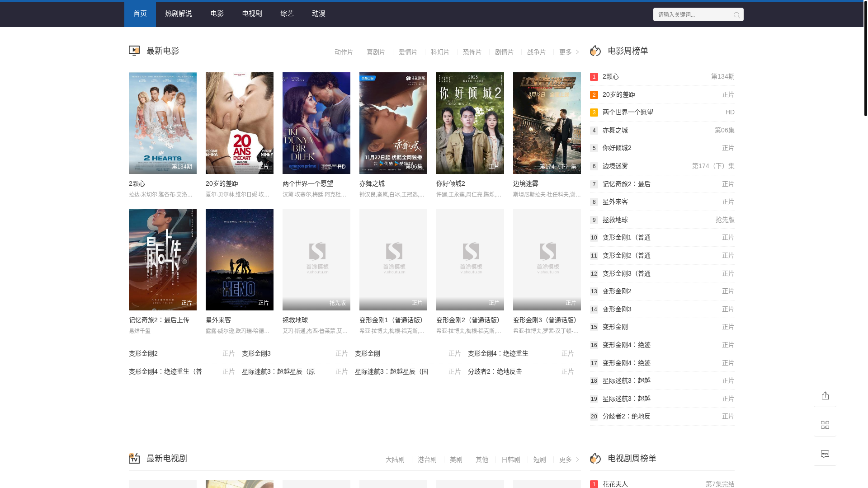Screen dimensions: 868x488
Task: Click the 最新电影 monitor section icon
Action: [x=134, y=51]
